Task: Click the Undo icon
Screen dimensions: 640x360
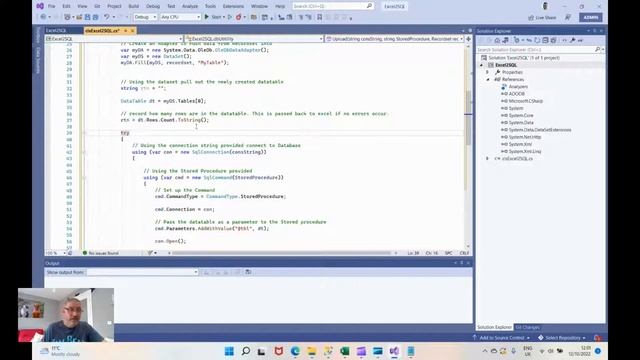Action: click(x=107, y=17)
